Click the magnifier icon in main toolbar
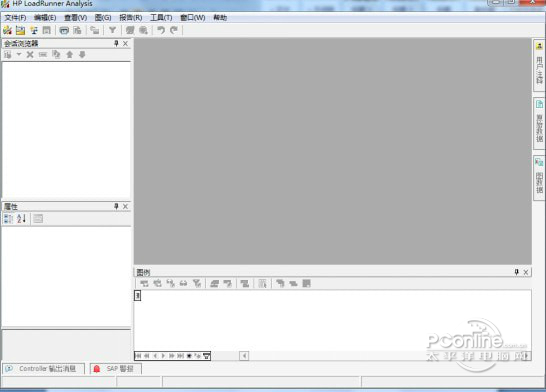The image size is (546, 392). pyautogui.click(x=143, y=31)
